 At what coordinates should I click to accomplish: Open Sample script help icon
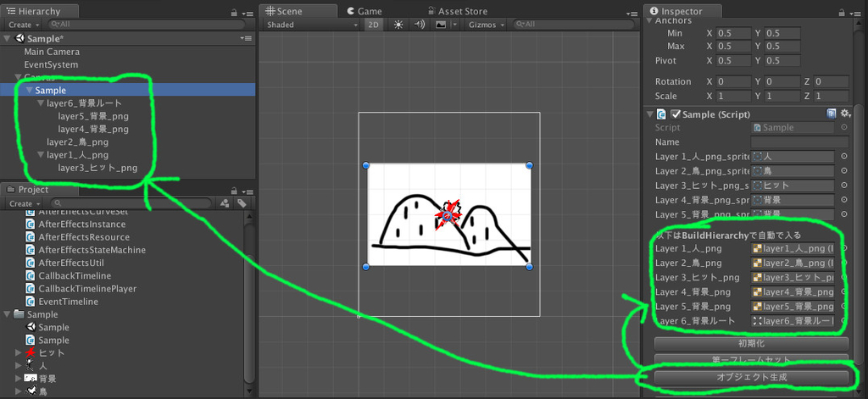pyautogui.click(x=831, y=114)
